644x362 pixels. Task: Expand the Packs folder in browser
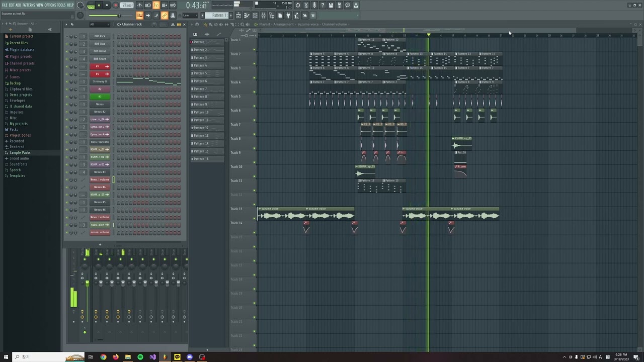14,129
